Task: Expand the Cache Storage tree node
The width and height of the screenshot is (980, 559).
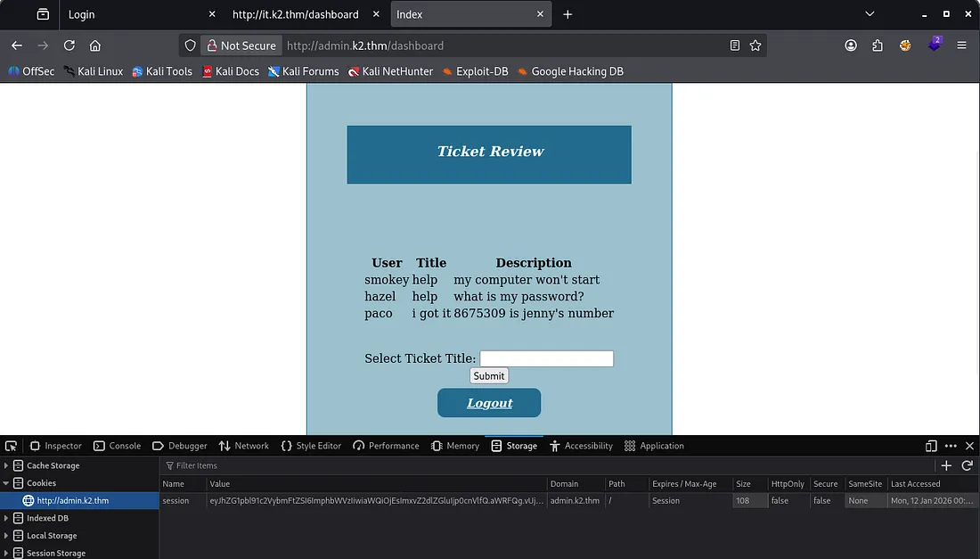Action: click(x=7, y=465)
